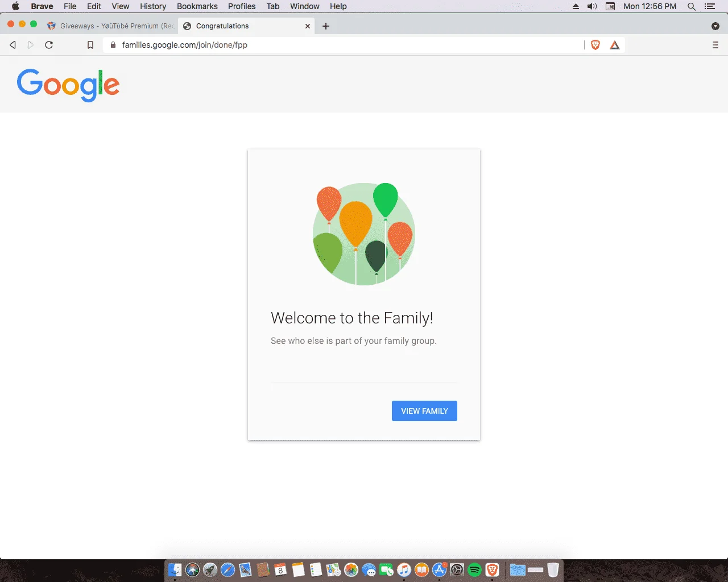The height and width of the screenshot is (582, 728).
Task: Open Maps in the dock
Action: tap(333, 569)
